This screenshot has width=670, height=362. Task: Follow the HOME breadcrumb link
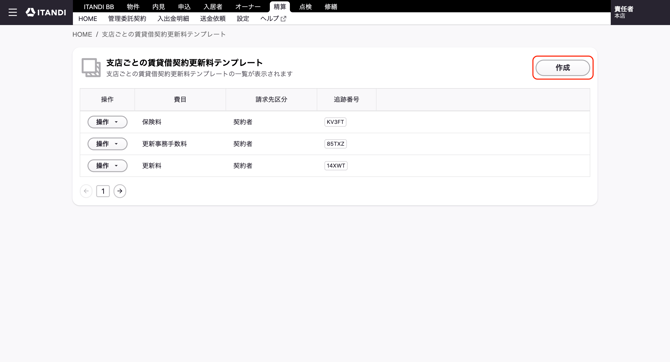point(82,34)
